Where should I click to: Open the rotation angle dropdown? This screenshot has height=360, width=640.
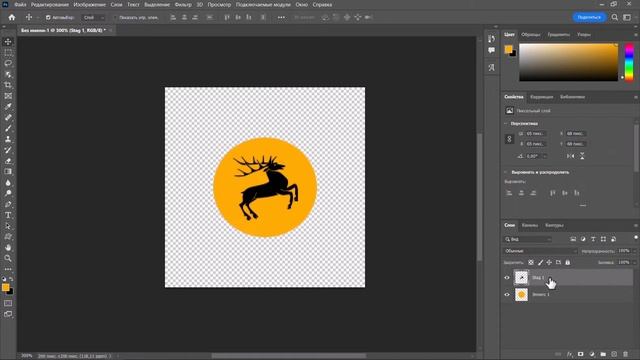[x=544, y=156]
